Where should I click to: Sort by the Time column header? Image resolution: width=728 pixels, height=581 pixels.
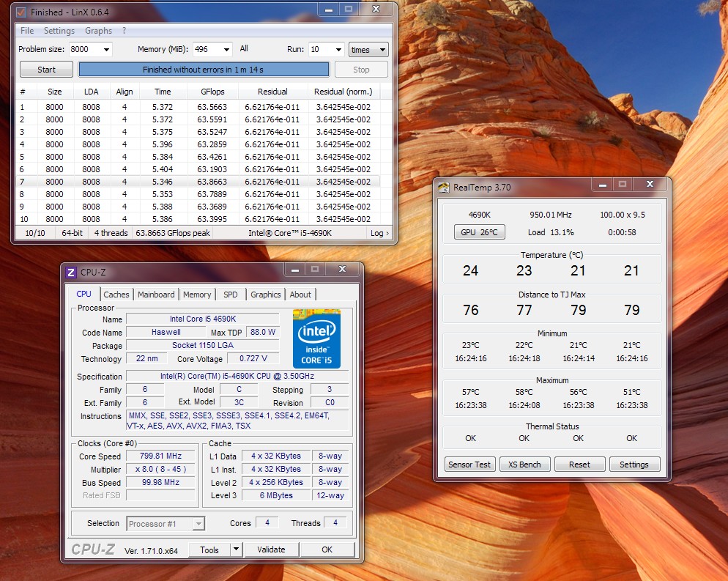[x=163, y=92]
